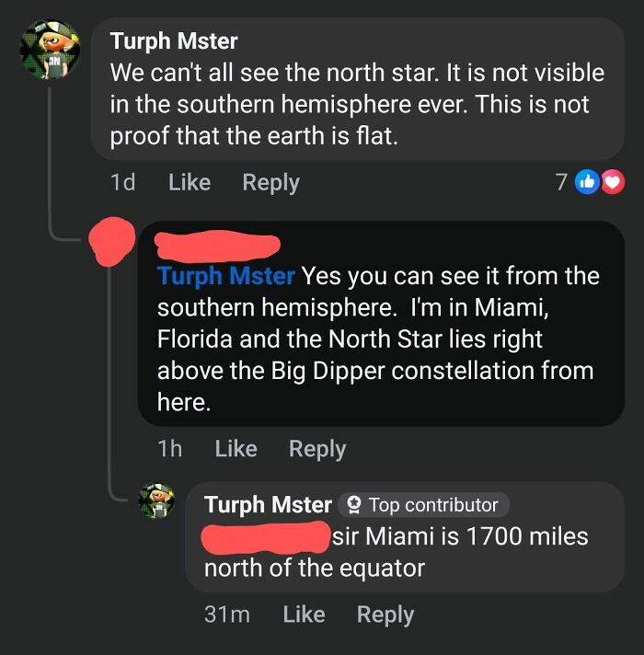Click the red heart reaction icon
Screen dimensions: 644x655
point(611,183)
